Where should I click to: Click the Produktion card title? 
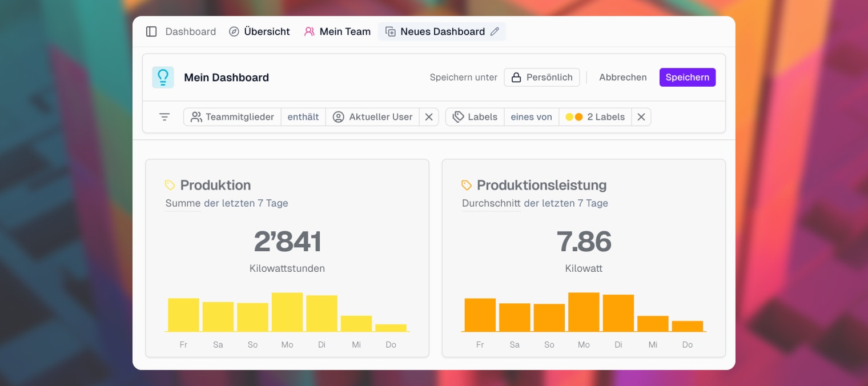pos(215,185)
